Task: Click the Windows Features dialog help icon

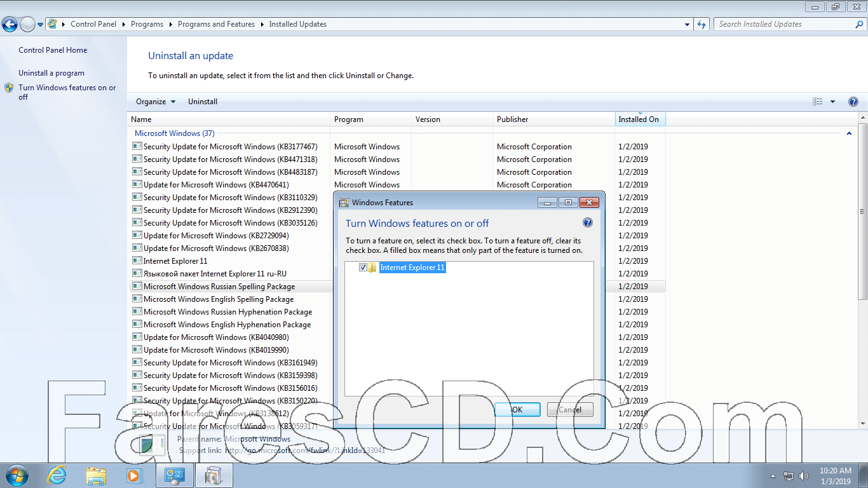Action: [x=588, y=223]
